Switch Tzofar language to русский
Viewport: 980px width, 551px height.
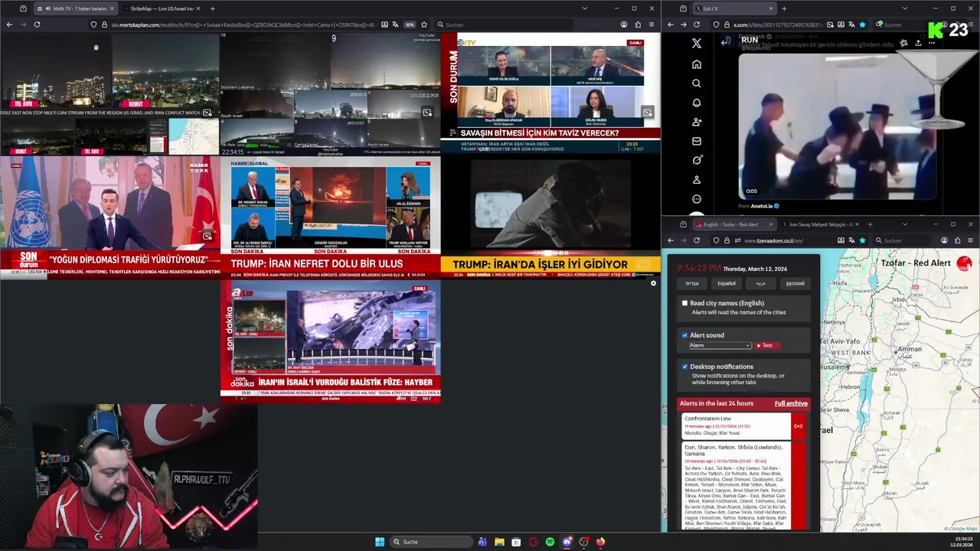tap(795, 283)
